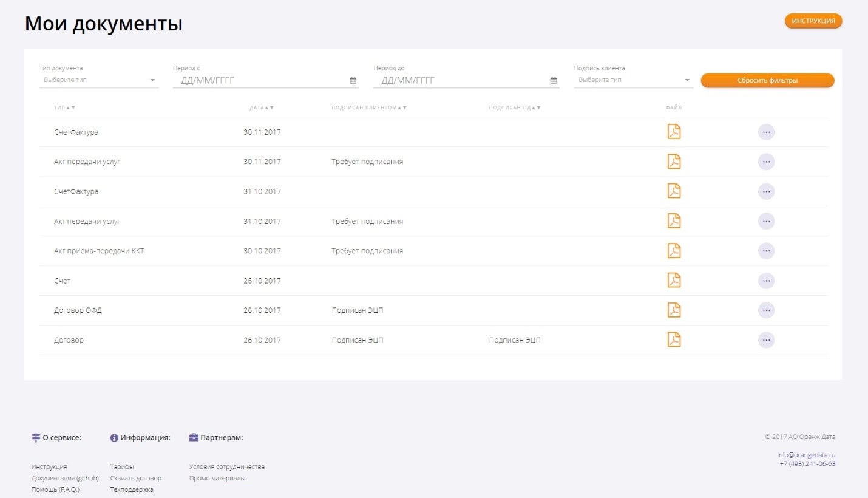Click PDF icon in the Счет row

click(674, 281)
